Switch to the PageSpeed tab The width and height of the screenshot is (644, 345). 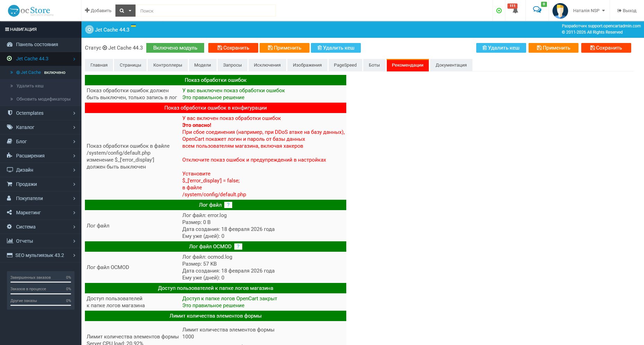[x=345, y=65]
